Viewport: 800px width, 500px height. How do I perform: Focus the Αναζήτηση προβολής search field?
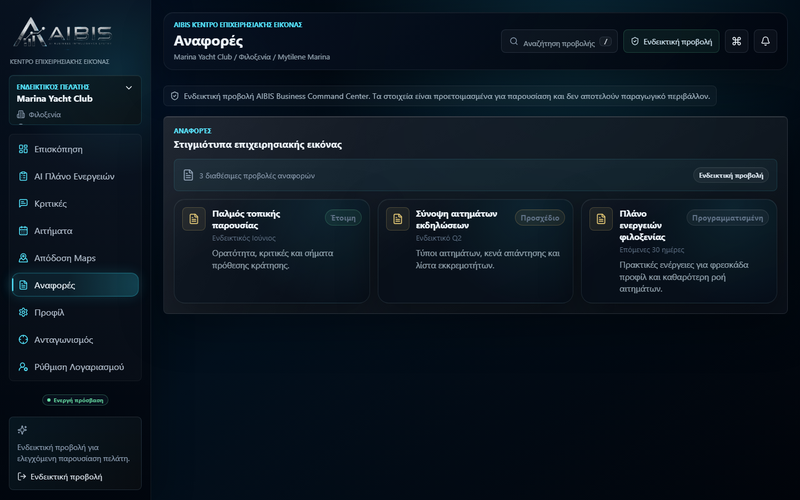pos(559,41)
